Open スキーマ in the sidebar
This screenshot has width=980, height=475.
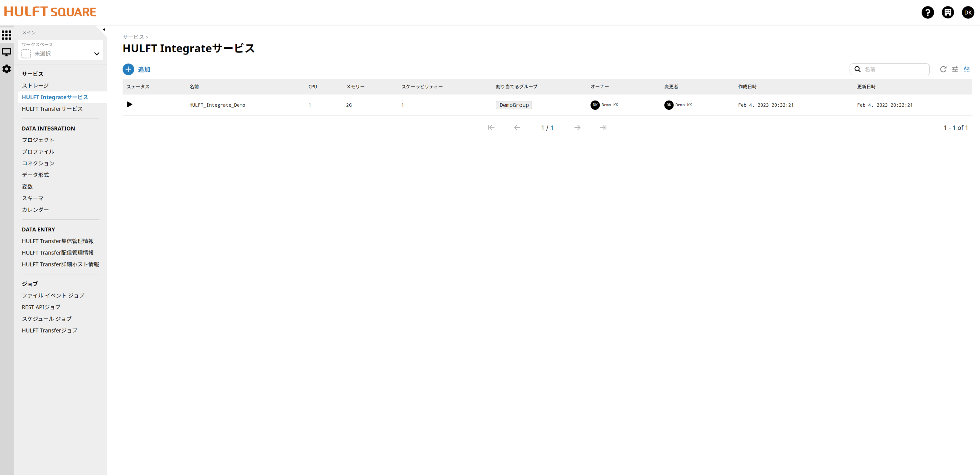[x=33, y=198]
